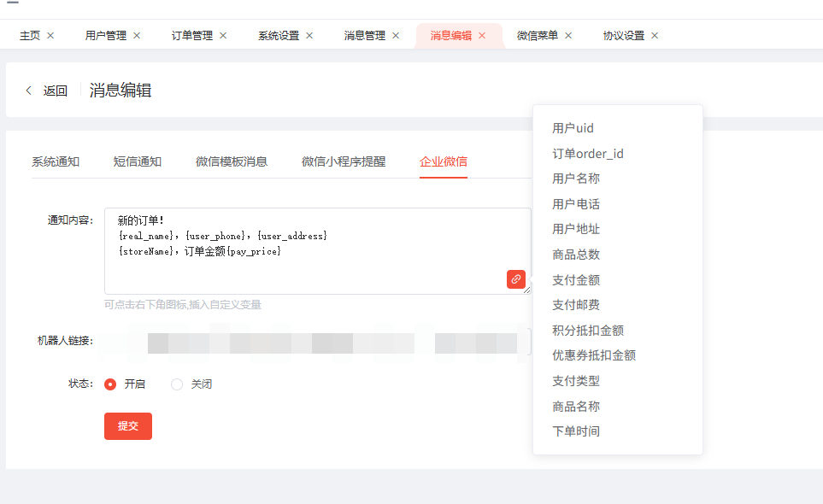Switch to the 协议设置 tab
Image resolution: width=823 pixels, height=504 pixels.
coord(624,36)
